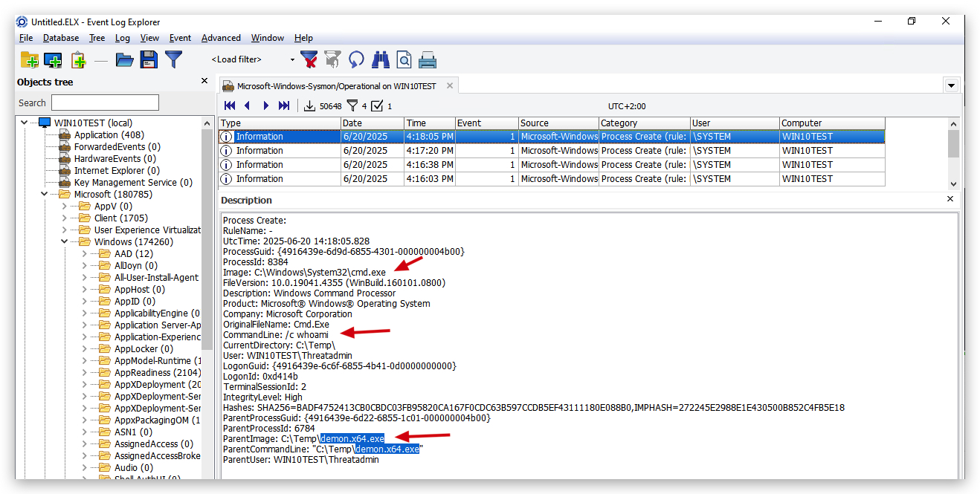Go to the previous event arrow
Viewport: 980px width, 494px height.
pos(248,106)
